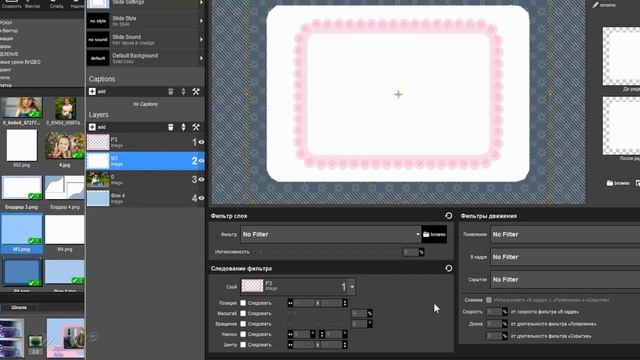Expand the Default Background arrow

click(201, 58)
